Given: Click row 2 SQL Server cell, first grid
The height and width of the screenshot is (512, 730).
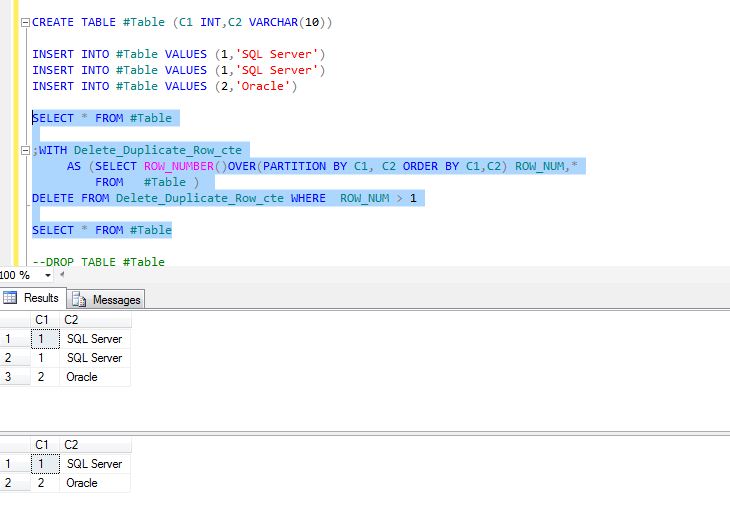Looking at the screenshot, I should (x=95, y=358).
